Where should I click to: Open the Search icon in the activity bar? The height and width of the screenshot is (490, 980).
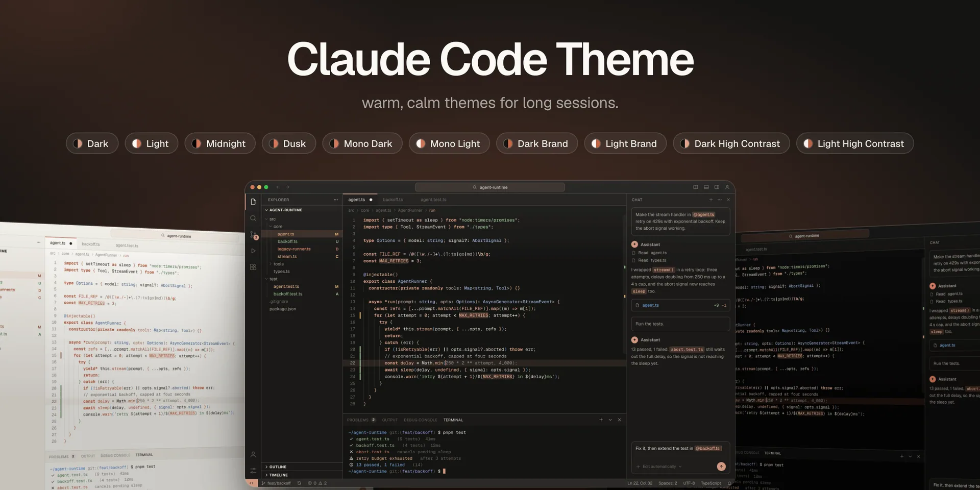point(253,218)
